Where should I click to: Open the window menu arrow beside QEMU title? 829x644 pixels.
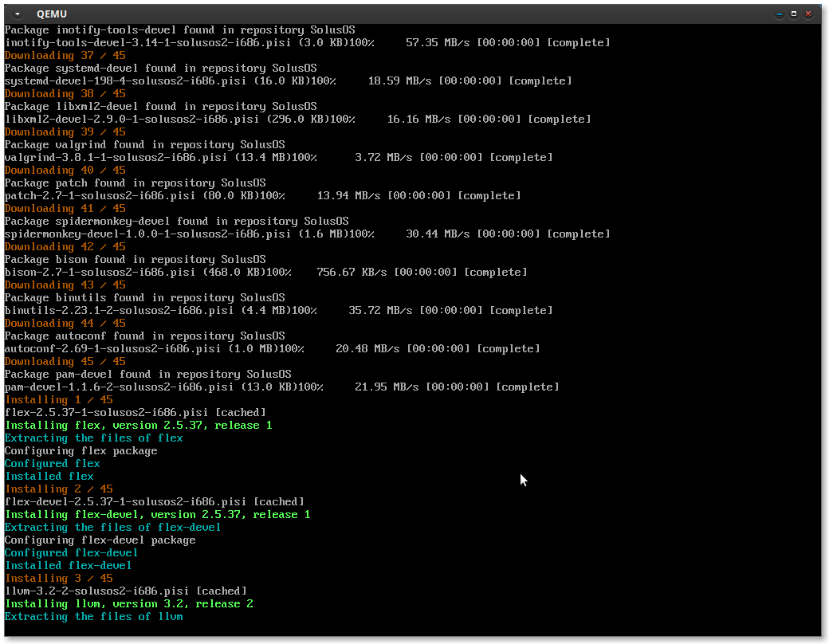[x=18, y=14]
